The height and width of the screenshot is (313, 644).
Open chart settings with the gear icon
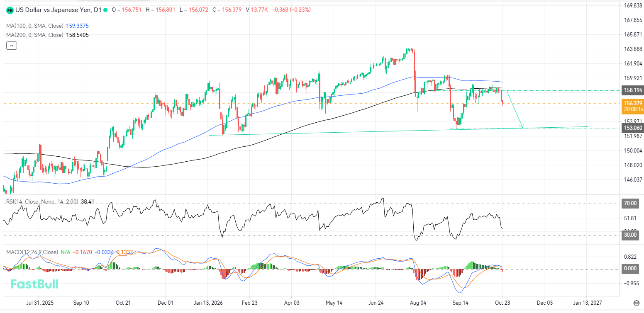636,303
